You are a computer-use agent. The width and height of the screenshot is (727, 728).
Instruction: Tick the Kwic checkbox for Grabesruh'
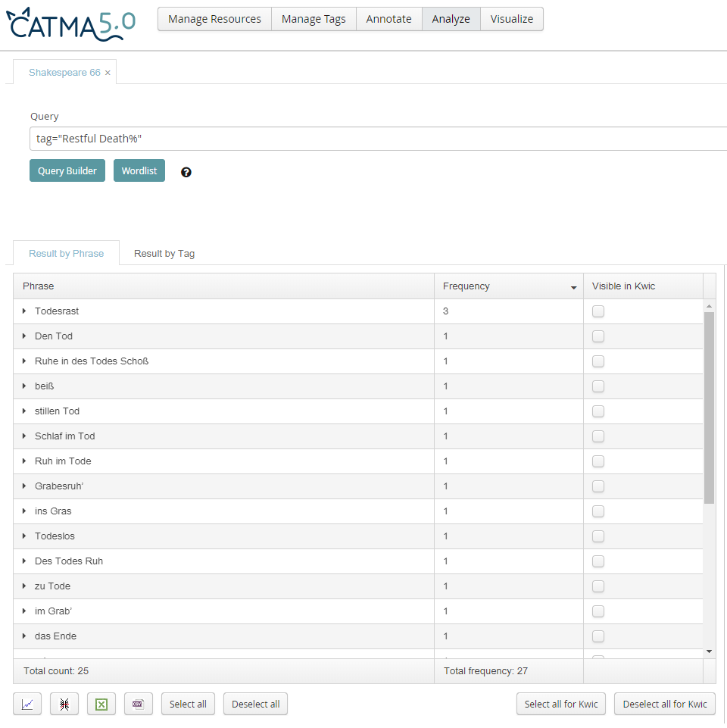tap(598, 486)
